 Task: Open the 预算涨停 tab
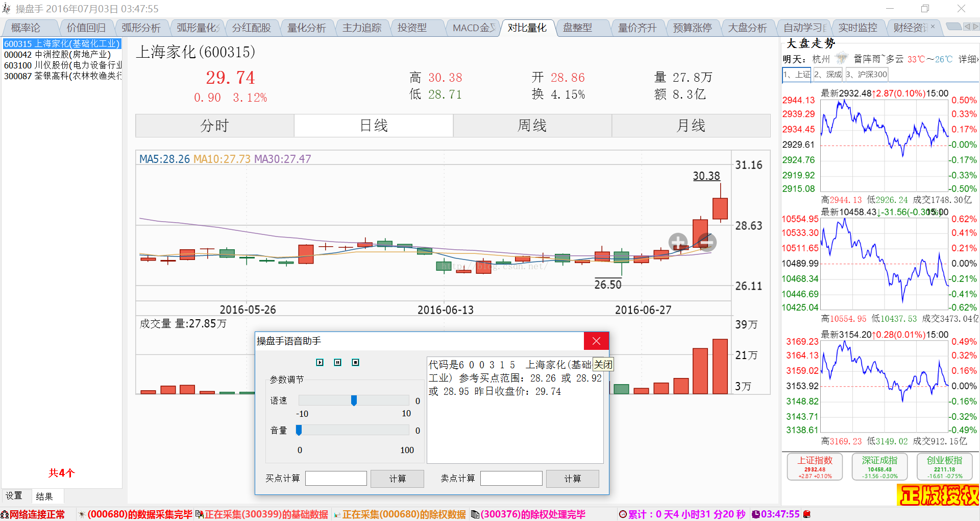click(692, 28)
